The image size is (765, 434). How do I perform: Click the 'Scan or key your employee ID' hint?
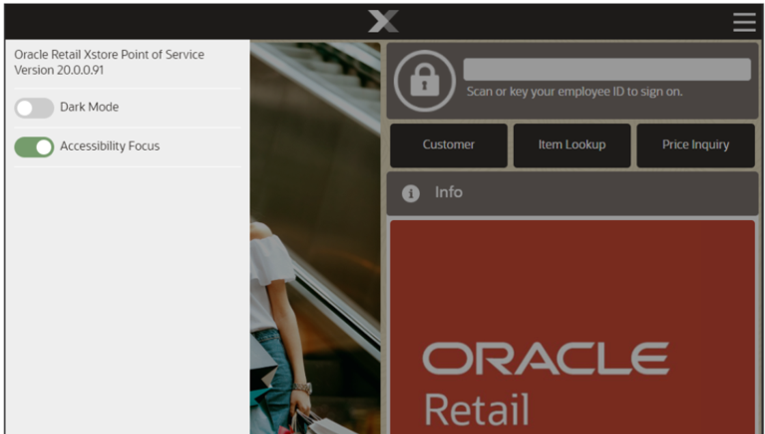tap(574, 92)
